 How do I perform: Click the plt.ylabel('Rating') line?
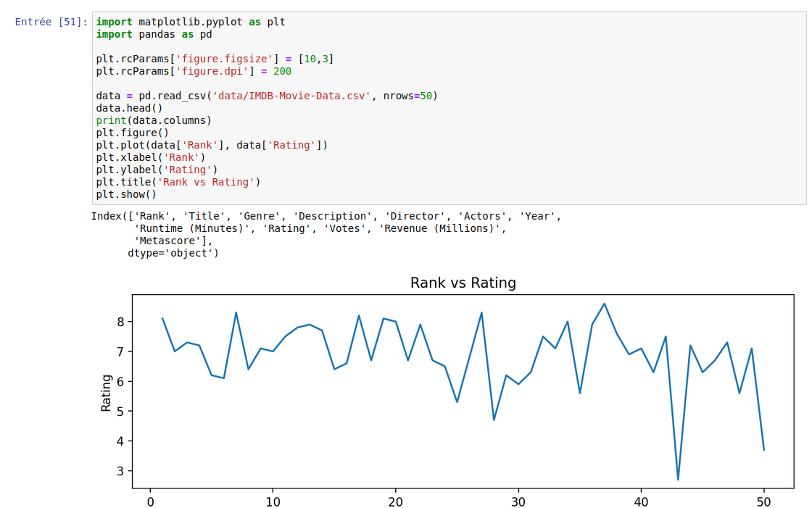click(x=157, y=170)
